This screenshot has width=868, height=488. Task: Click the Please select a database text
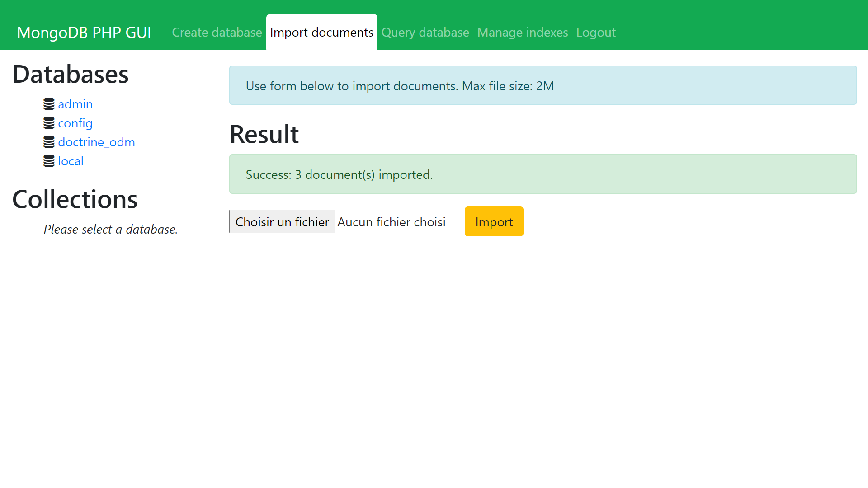110,230
